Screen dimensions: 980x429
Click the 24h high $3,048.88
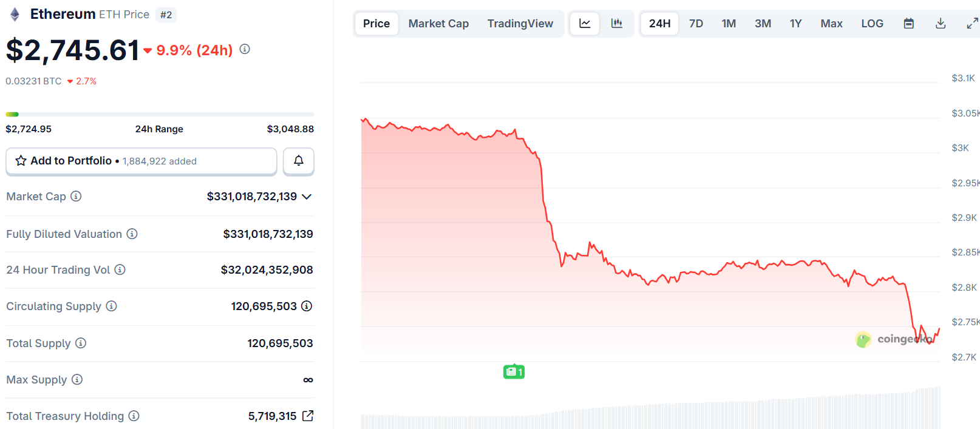(290, 129)
